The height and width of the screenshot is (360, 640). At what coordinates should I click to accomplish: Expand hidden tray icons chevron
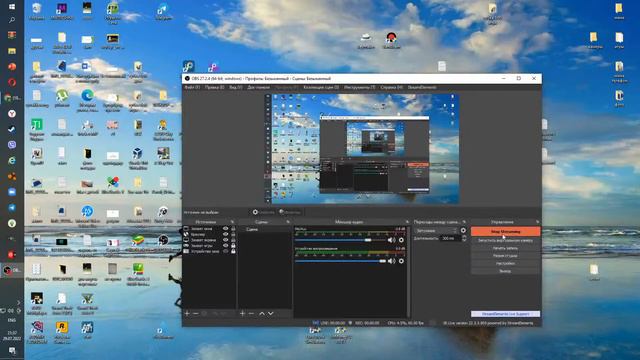tap(18, 302)
